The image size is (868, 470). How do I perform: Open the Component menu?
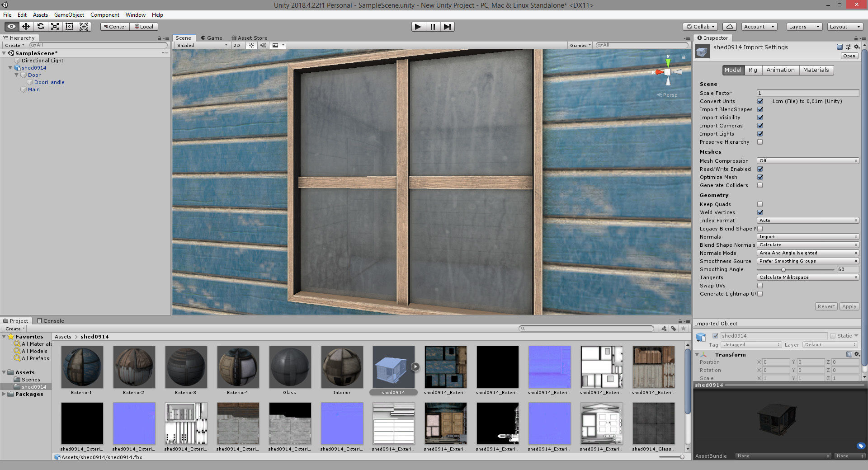(104, 15)
